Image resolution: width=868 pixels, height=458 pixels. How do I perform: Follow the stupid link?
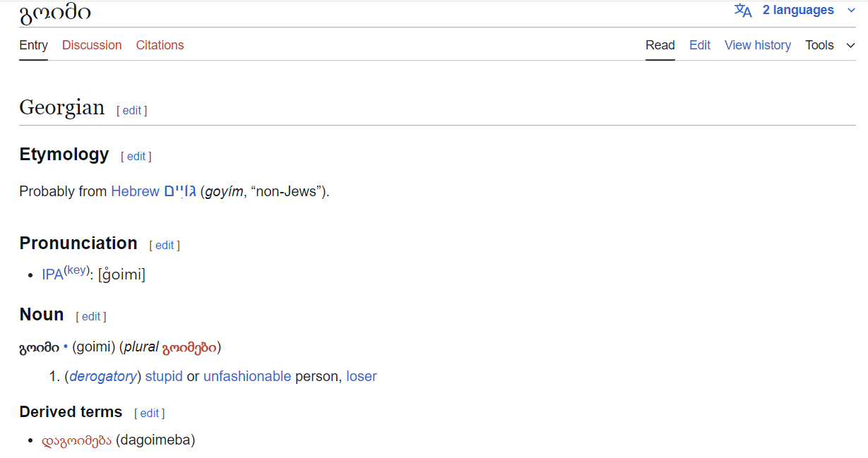(164, 376)
